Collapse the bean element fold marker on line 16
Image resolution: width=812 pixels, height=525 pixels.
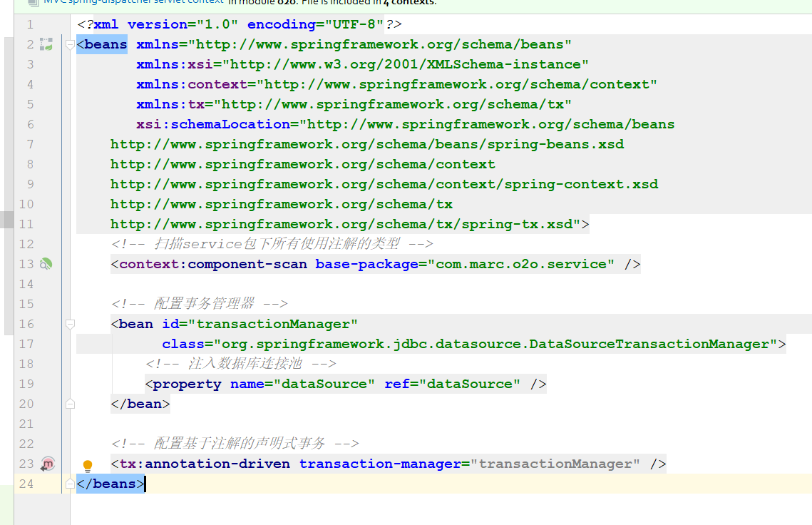coord(71,325)
